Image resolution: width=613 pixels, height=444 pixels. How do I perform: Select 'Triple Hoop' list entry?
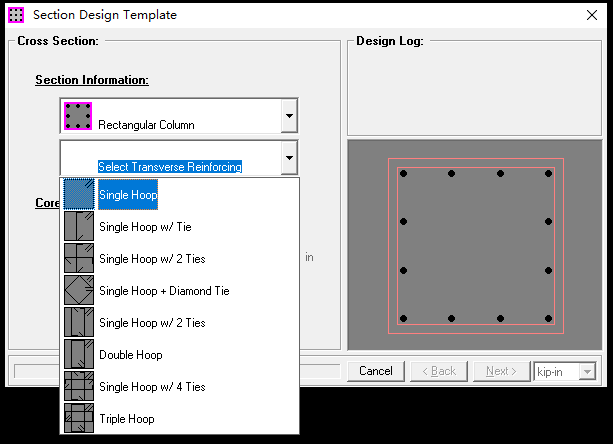click(x=127, y=419)
